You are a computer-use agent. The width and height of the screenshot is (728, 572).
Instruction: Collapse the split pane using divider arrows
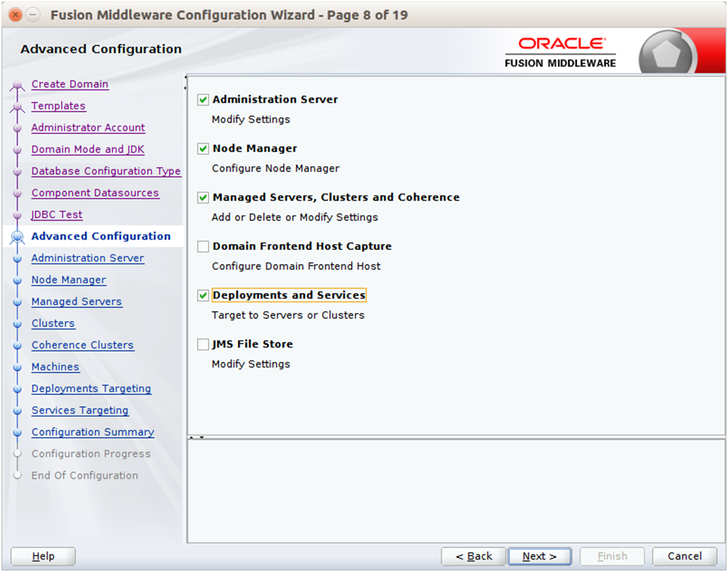click(197, 437)
